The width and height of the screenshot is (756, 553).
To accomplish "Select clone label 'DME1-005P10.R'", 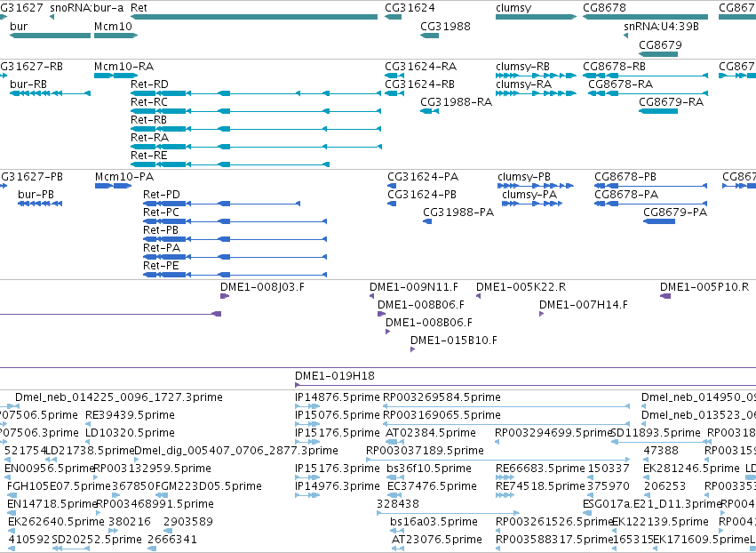I will pos(704,286).
